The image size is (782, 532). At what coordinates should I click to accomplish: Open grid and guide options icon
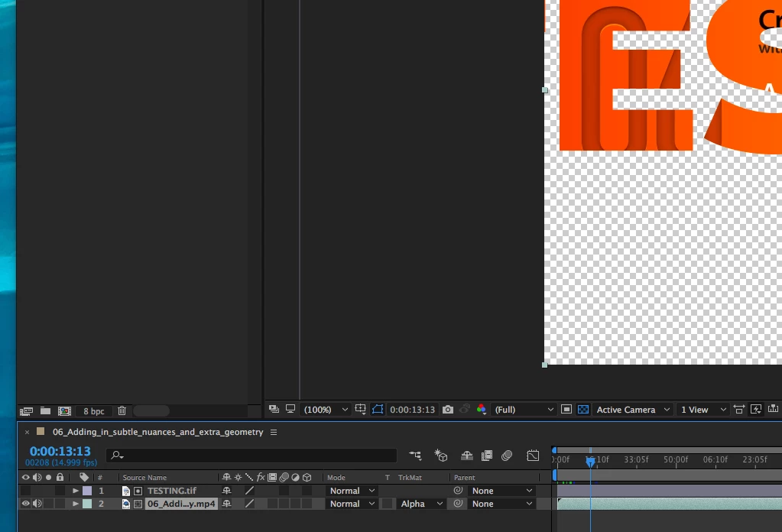click(360, 410)
